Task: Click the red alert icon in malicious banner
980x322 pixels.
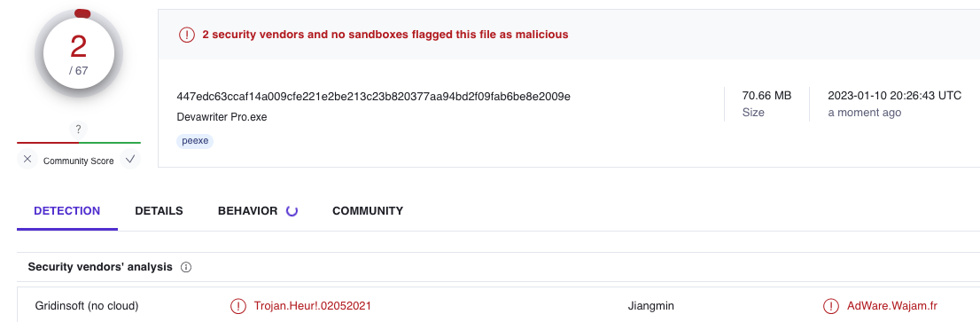Action: click(x=187, y=35)
